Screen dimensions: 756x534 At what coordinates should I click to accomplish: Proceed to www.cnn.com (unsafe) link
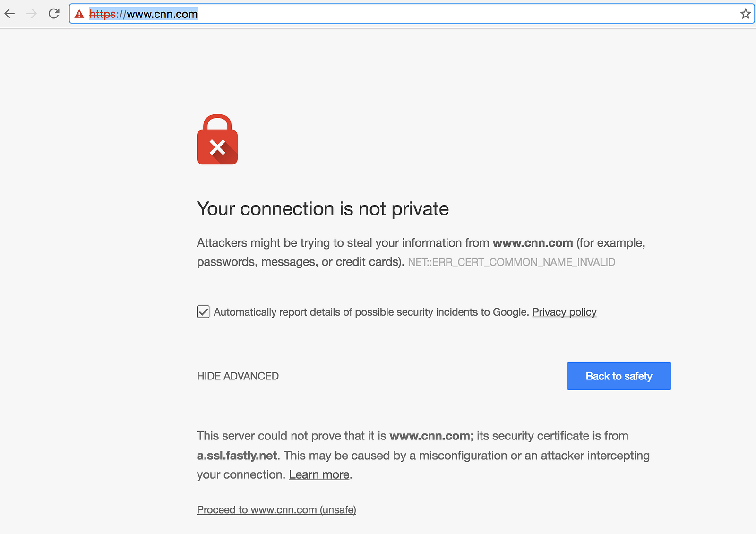[x=276, y=510]
